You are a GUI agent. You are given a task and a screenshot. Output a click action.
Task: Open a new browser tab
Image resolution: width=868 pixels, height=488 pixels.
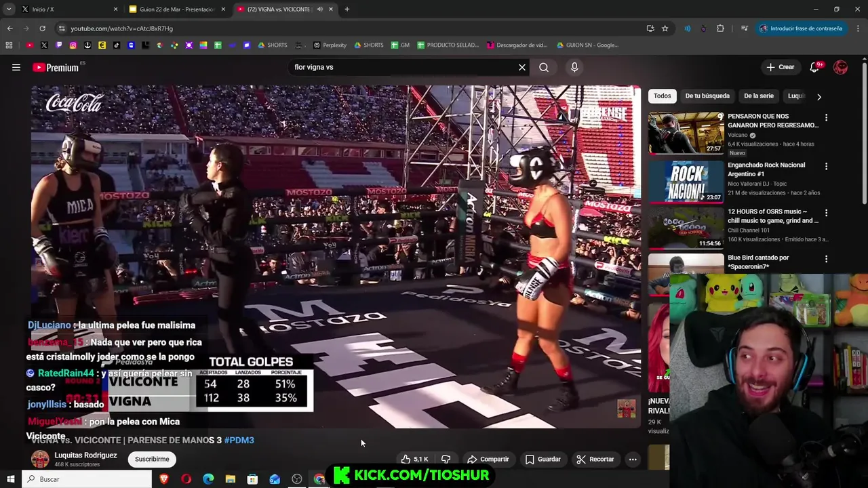pyautogui.click(x=347, y=9)
